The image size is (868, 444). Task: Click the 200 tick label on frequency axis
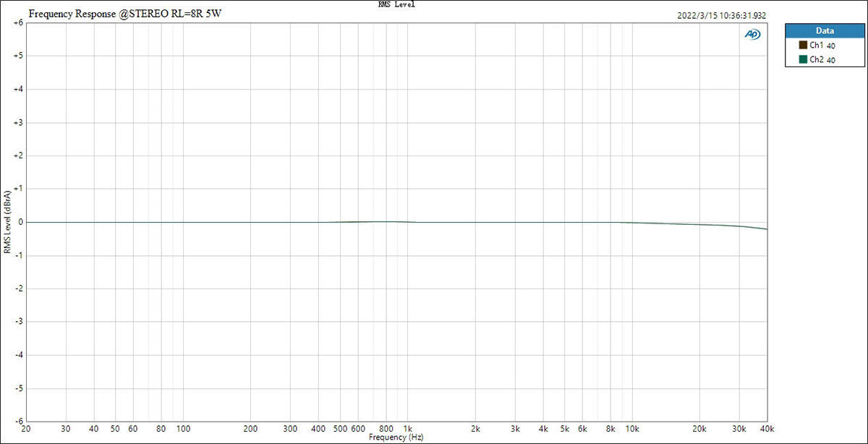[250, 429]
